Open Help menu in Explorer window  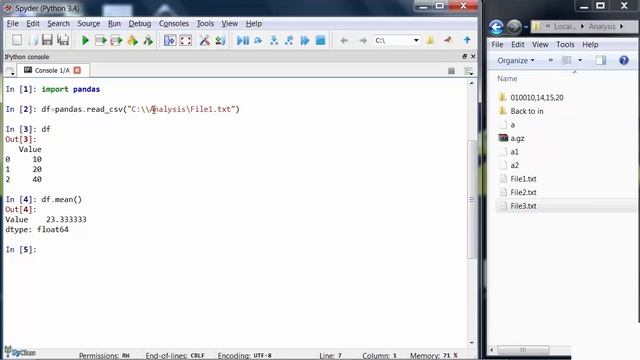[x=590, y=44]
